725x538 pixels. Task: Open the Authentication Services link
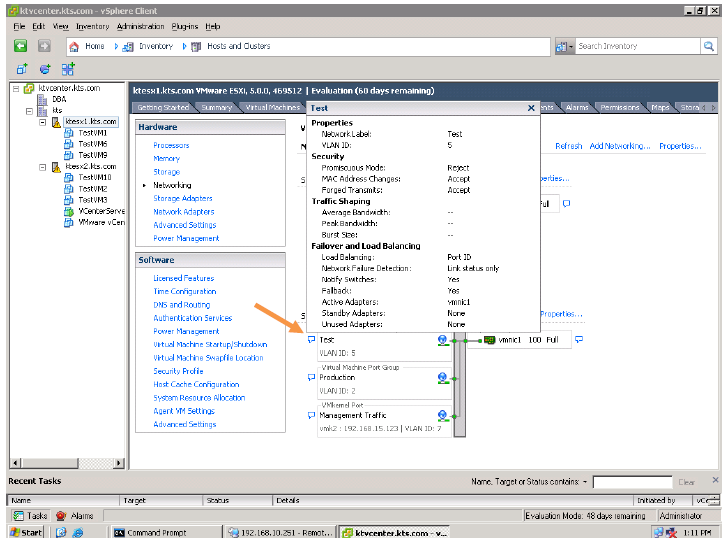pyautogui.click(x=192, y=318)
